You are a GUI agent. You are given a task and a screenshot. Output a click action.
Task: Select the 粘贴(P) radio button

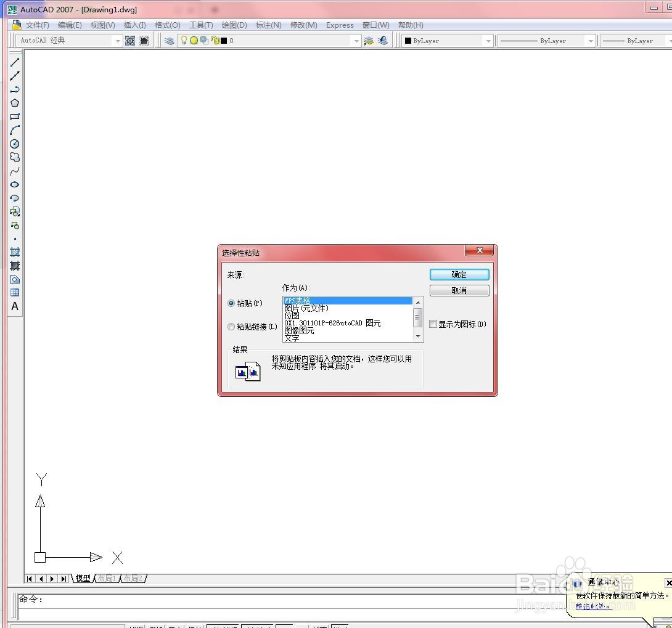[231, 303]
